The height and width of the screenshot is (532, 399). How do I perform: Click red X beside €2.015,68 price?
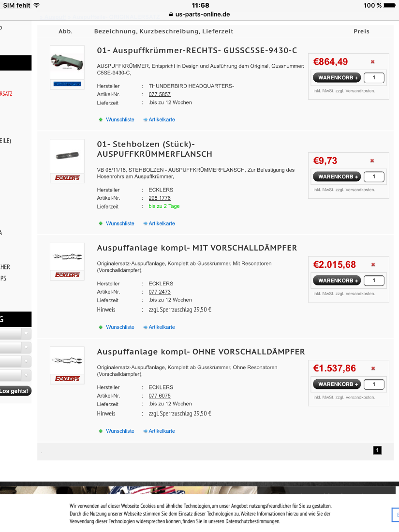373,265
